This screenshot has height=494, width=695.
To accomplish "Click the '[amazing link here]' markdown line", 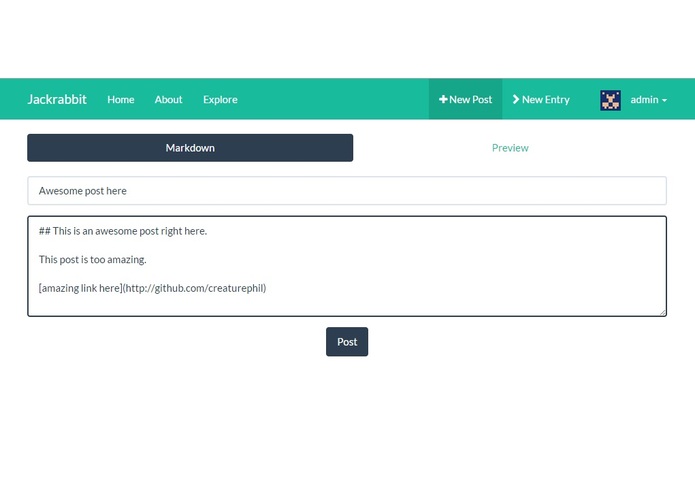I will tap(152, 288).
